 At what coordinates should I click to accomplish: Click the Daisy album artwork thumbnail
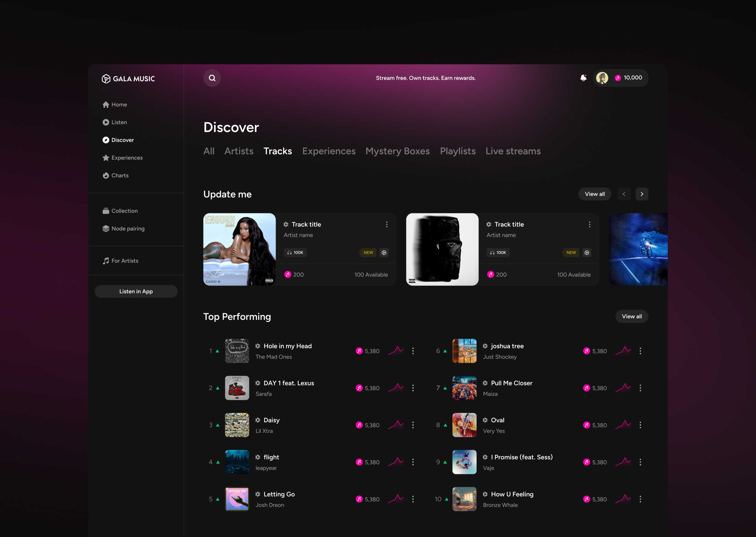pyautogui.click(x=237, y=425)
